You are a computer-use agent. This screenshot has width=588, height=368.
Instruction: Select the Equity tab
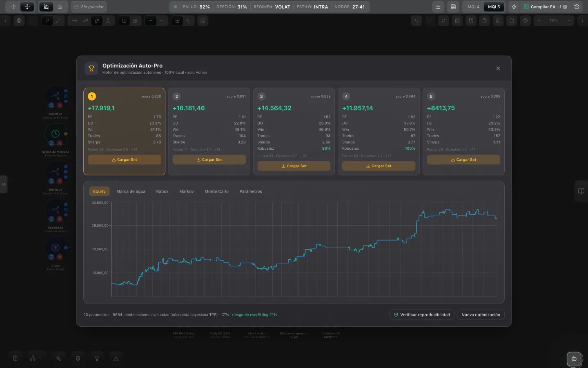pos(99,191)
